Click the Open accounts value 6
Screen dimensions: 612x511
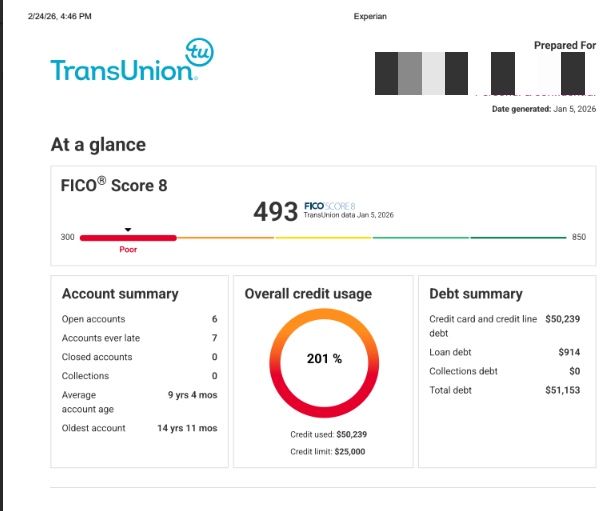tap(215, 319)
